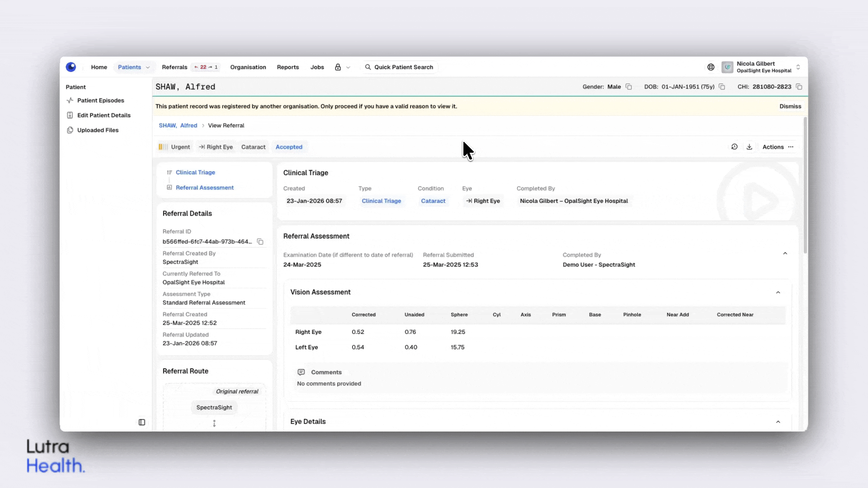Click the Left Eye corrected value 0.54

(x=358, y=347)
